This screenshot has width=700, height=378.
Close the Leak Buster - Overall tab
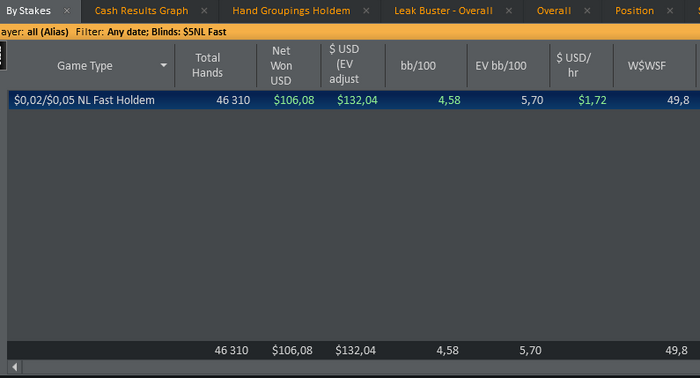(508, 11)
